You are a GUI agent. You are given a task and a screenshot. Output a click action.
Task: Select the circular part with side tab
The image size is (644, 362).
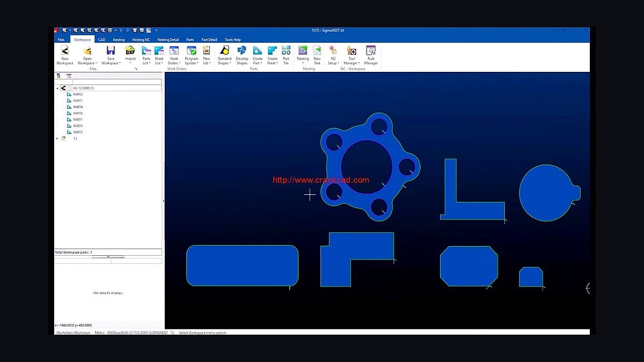coord(547,193)
